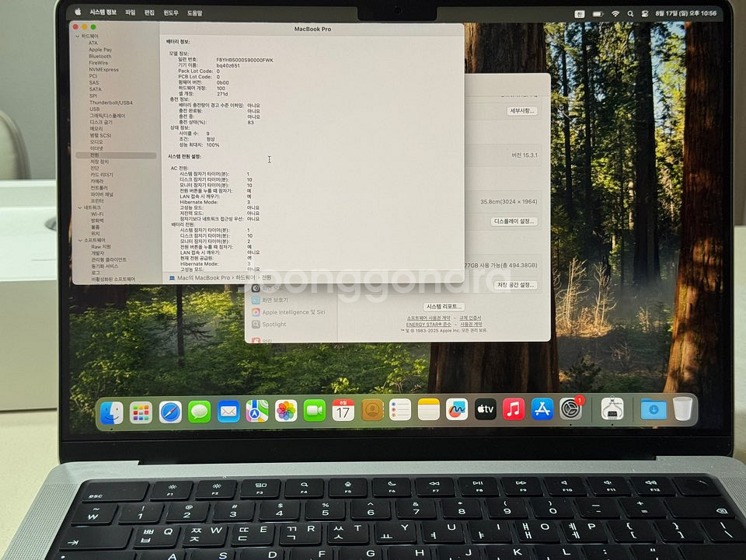This screenshot has height=560, width=746.
Task: Open Launchpad from the Dock
Action: [x=141, y=412]
